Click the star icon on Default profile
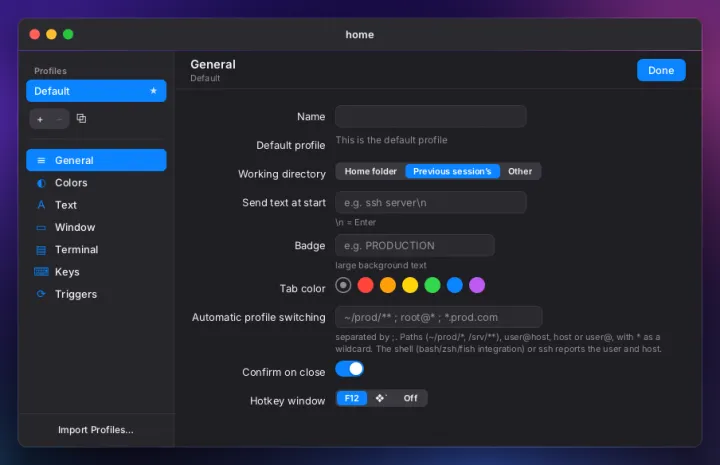Image resolution: width=720 pixels, height=465 pixels. (x=153, y=91)
